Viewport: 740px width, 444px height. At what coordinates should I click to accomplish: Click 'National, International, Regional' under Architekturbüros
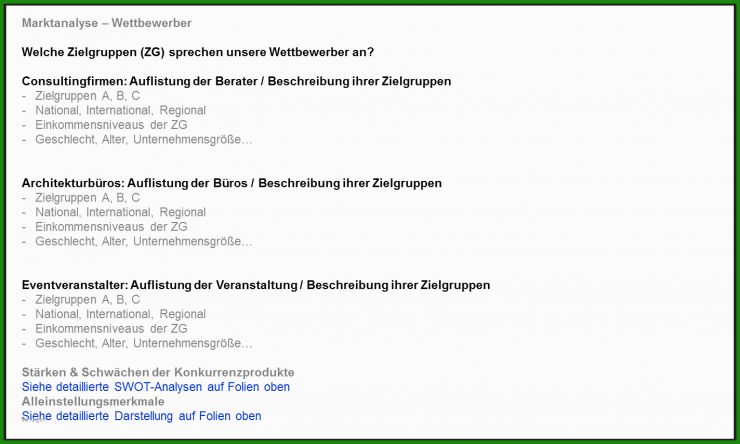[x=120, y=212]
